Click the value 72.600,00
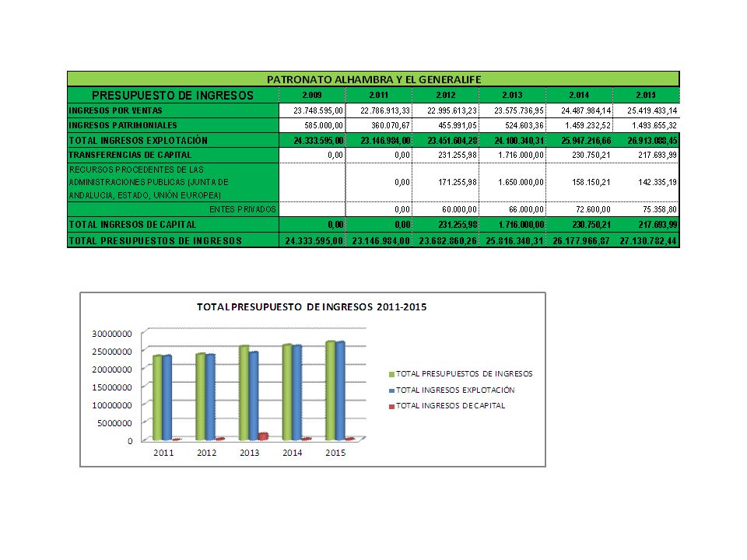 (593, 209)
